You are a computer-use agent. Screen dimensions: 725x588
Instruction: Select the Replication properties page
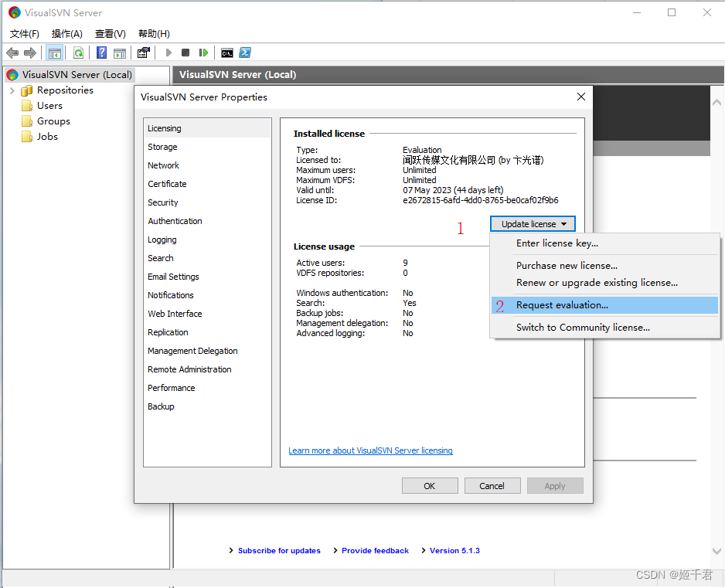(x=207, y=332)
